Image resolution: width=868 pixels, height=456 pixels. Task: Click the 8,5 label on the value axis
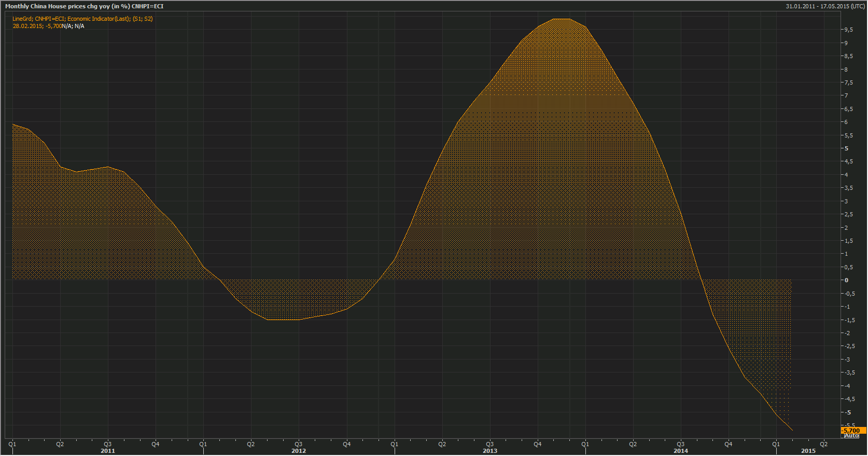[x=848, y=56]
